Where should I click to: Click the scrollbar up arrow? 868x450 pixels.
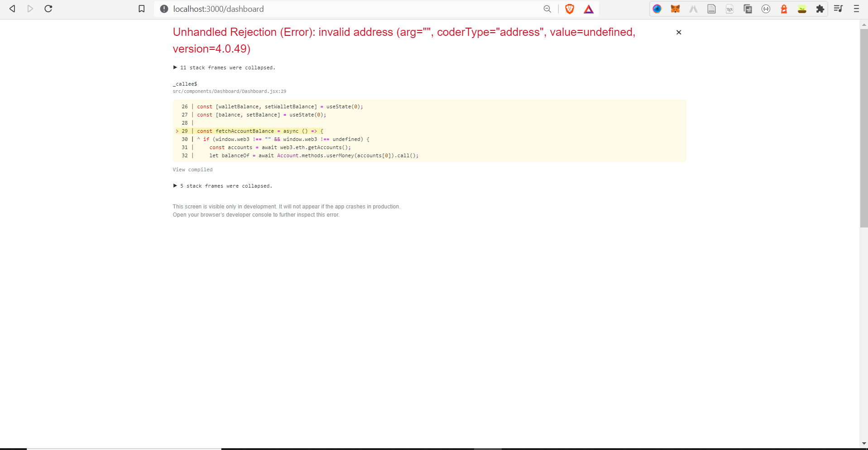(864, 24)
